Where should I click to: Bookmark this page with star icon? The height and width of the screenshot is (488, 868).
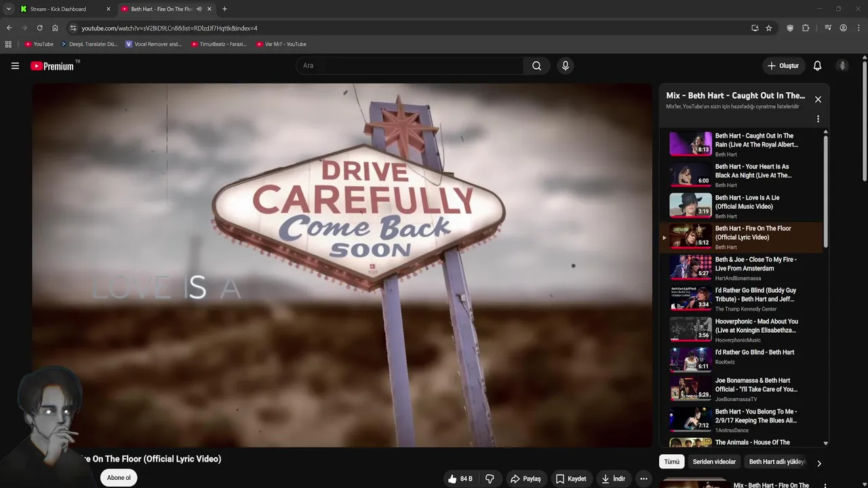pyautogui.click(x=768, y=28)
